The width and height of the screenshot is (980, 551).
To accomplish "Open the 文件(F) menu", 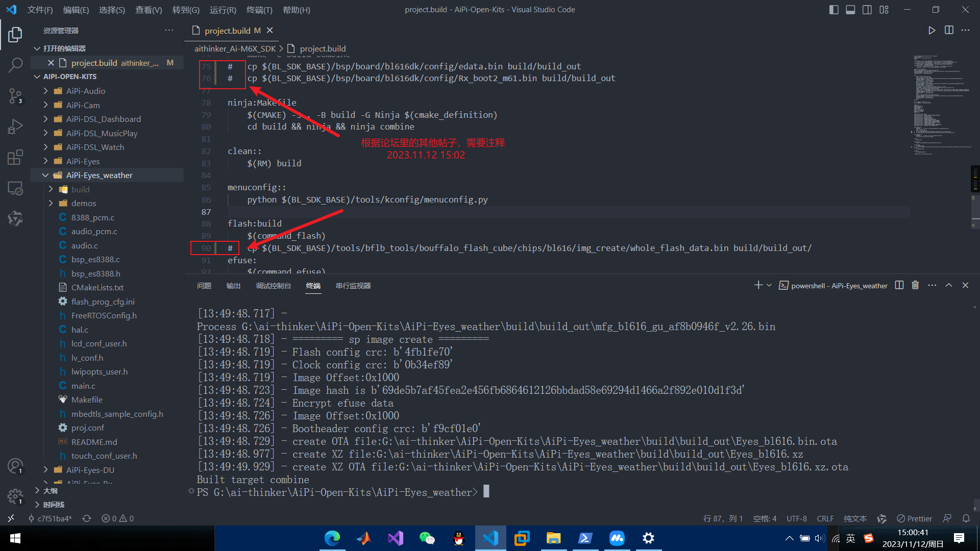I will [40, 10].
